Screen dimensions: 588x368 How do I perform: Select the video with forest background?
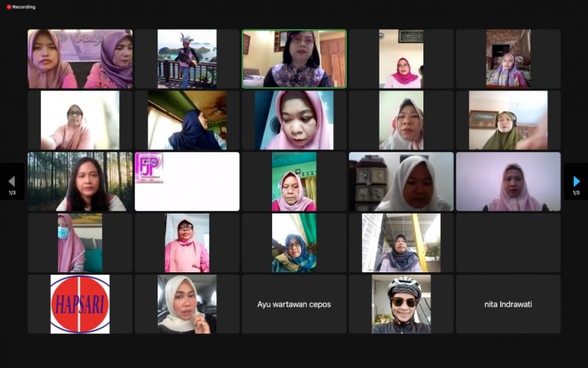pyautogui.click(x=80, y=181)
